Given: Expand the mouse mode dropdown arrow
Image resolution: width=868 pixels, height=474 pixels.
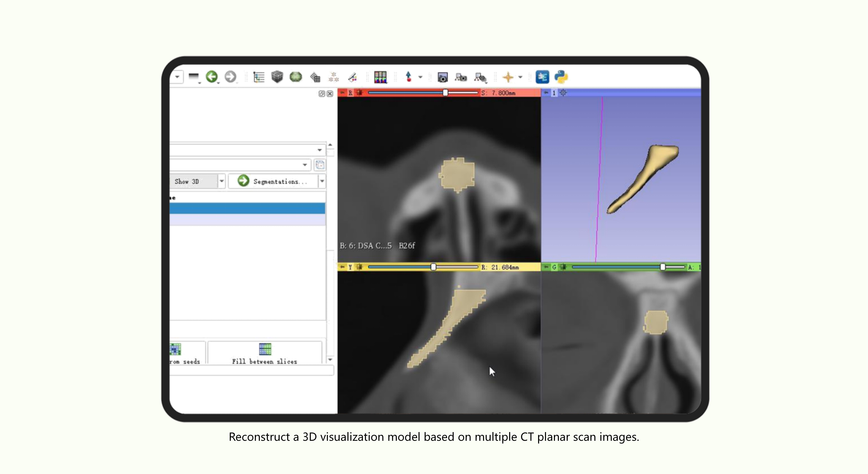Looking at the screenshot, I should click(x=420, y=77).
